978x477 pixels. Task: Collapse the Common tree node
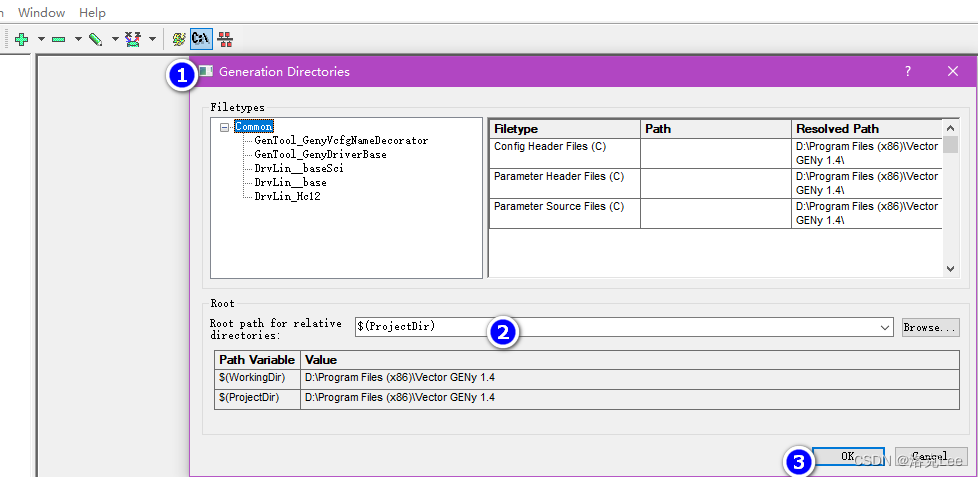coord(225,127)
